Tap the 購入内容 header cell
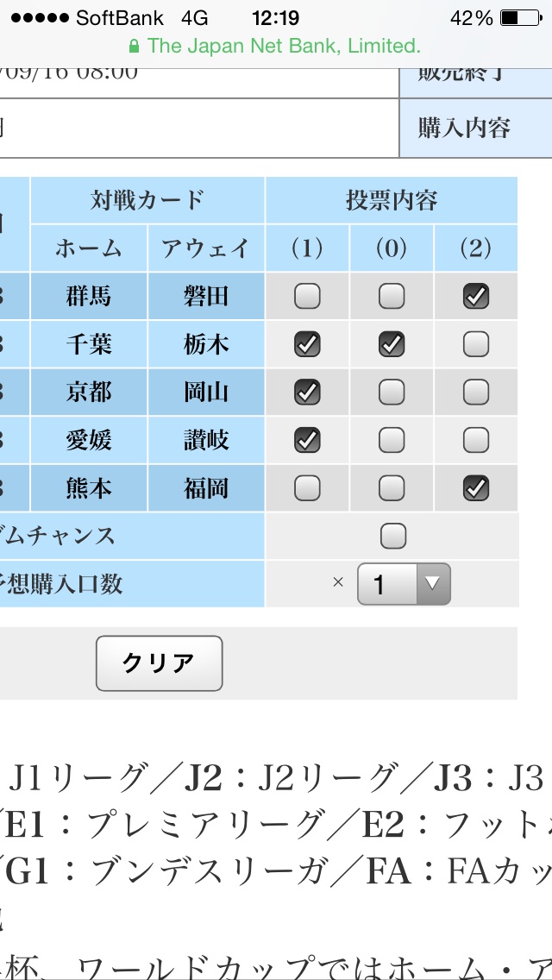The width and height of the screenshot is (552, 980). 464,128
